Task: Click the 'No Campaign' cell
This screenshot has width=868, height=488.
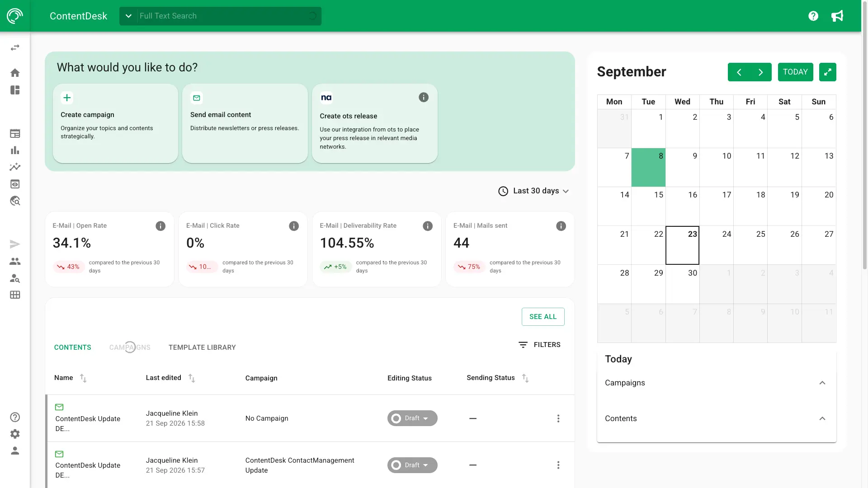Action: coord(267,418)
